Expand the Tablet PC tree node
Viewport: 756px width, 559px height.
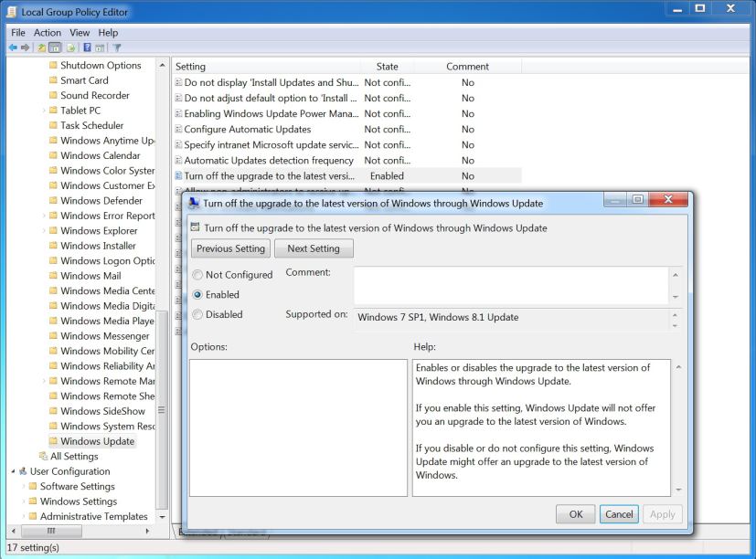[x=44, y=111]
